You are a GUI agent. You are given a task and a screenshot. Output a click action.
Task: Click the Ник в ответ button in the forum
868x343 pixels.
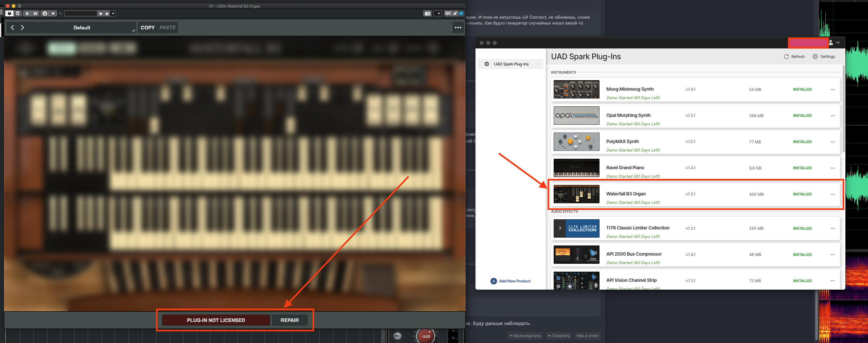tap(588, 335)
